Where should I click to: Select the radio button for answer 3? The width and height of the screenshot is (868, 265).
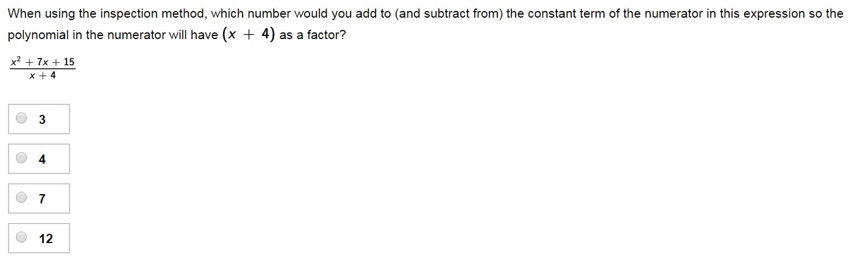click(x=21, y=118)
